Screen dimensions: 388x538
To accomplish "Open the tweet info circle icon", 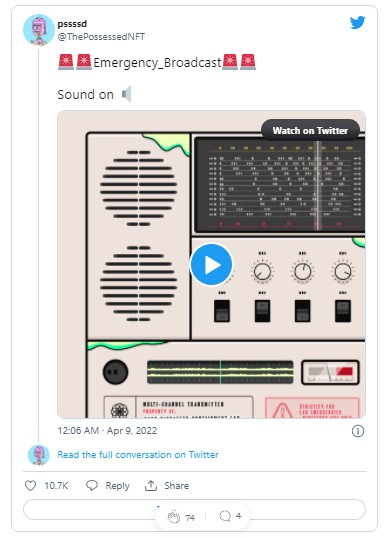I will (x=358, y=431).
